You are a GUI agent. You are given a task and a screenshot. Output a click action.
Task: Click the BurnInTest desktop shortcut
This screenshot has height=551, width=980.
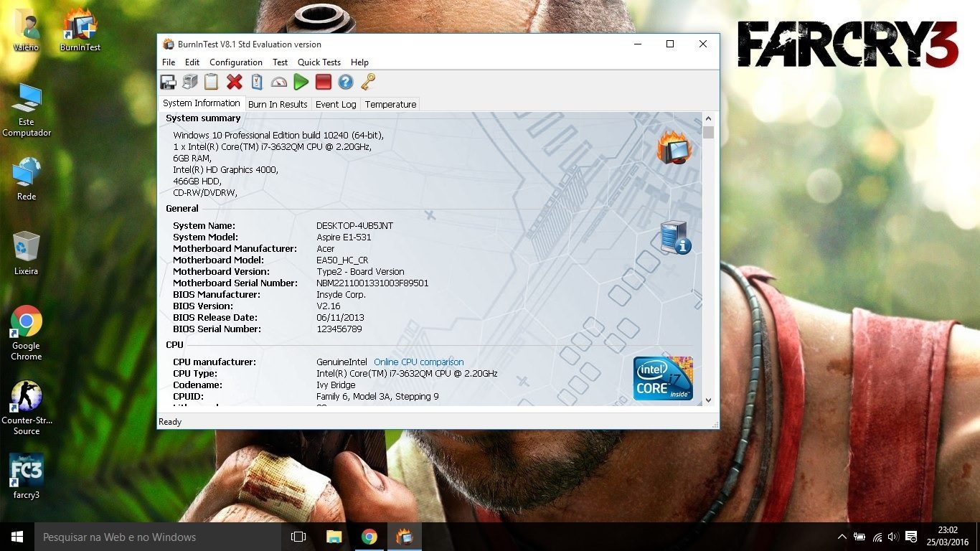tap(80, 30)
